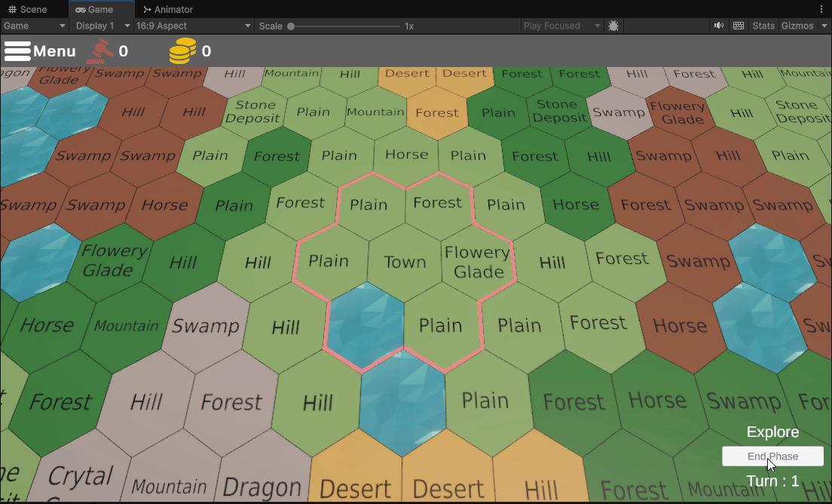Screen dimensions: 832x504
Task: Expand the Gizmos dropdown arrow
Action: tap(824, 26)
